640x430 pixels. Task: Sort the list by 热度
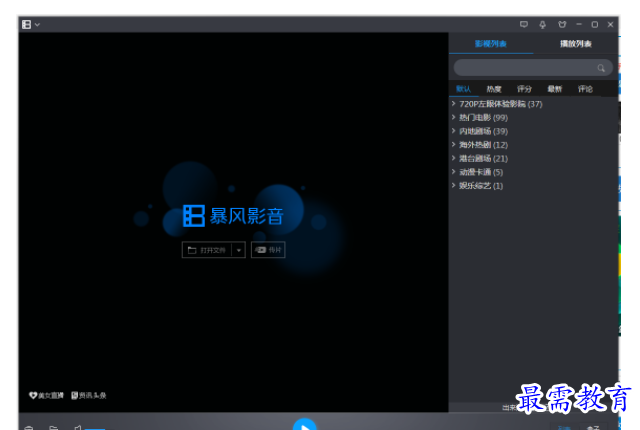493,89
